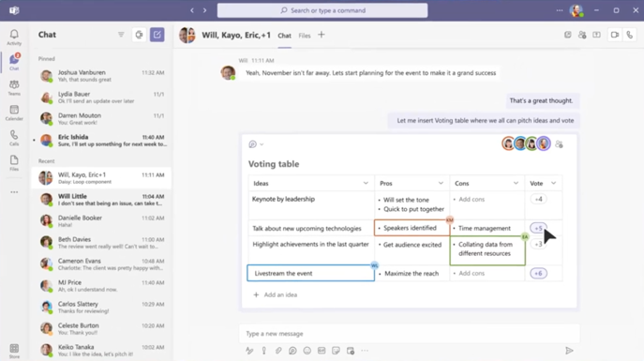
Task: Click share Loop component access icon
Action: click(559, 144)
